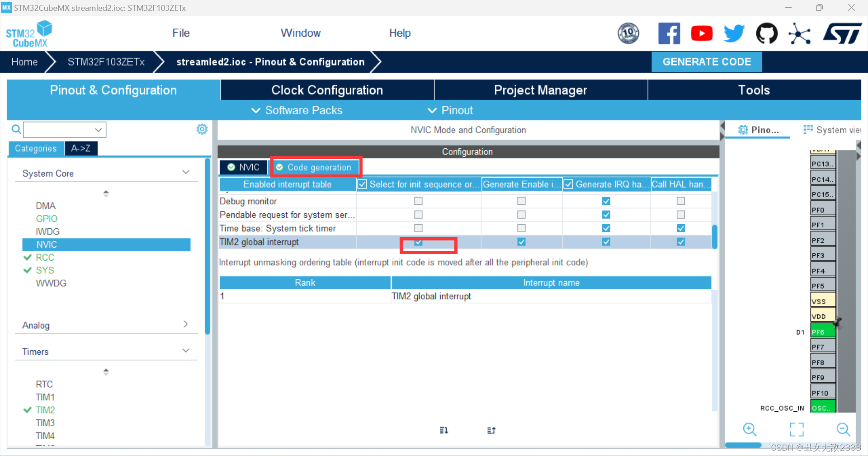This screenshot has width=868, height=456.
Task: Click the move rank down icon
Action: coord(444,430)
